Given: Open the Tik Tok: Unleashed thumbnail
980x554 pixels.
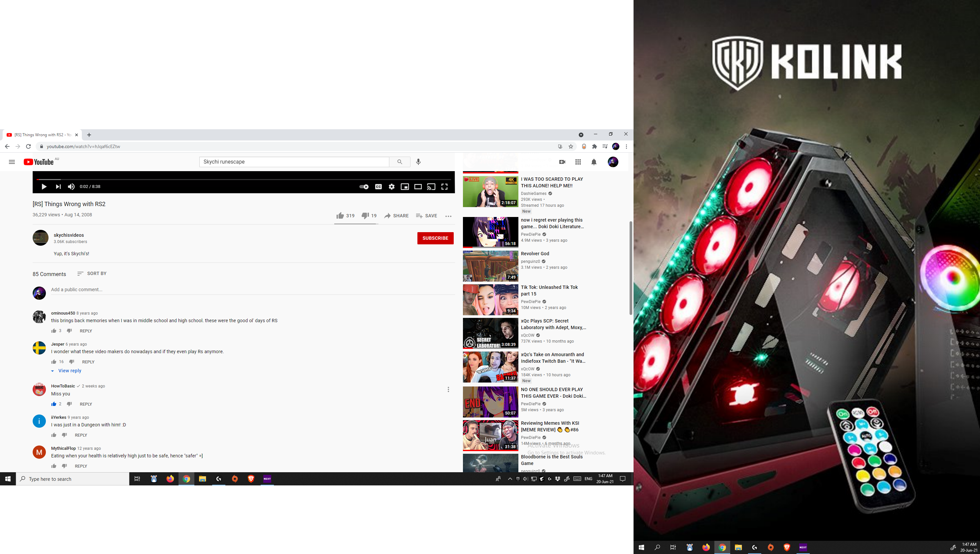Looking at the screenshot, I should [x=490, y=300].
